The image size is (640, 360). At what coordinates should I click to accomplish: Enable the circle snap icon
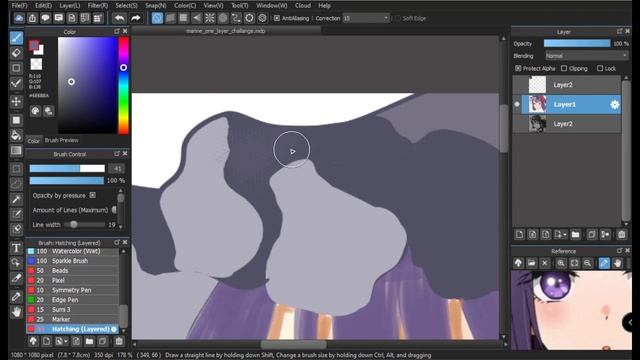coord(223,18)
